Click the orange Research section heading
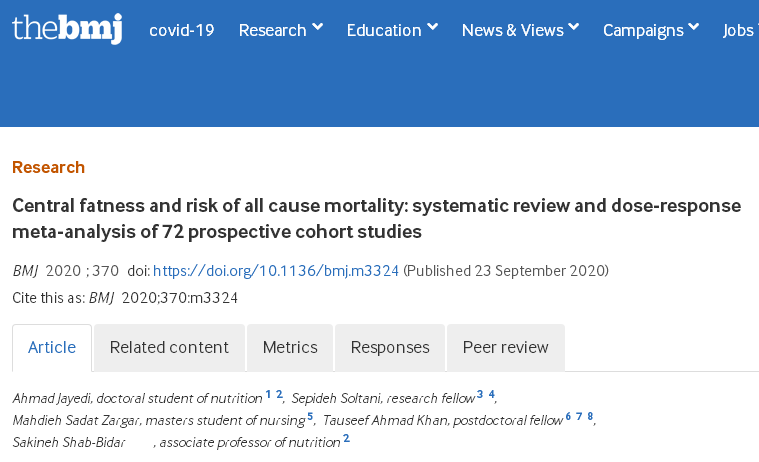 48,168
